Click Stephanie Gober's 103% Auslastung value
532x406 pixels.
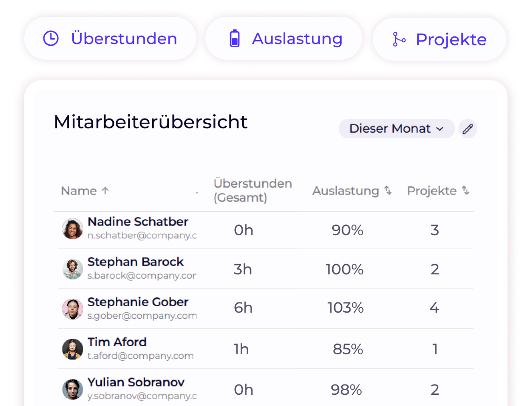click(x=345, y=308)
